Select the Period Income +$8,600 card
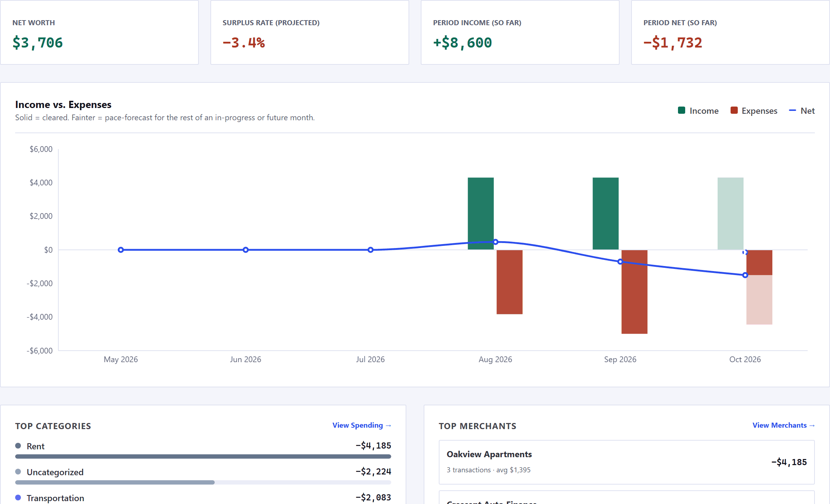The image size is (830, 504). pos(520,32)
